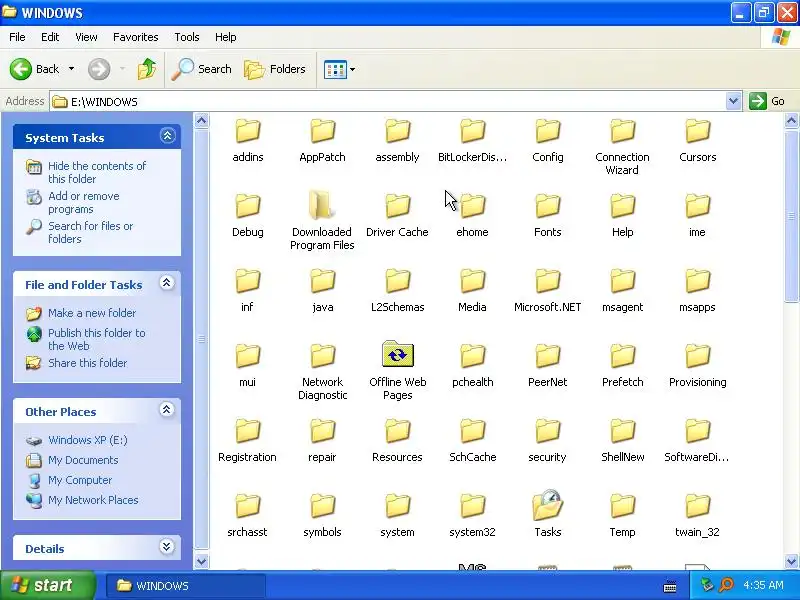This screenshot has width=800, height=600.
Task: Select the Offline Web Pages icon
Action: (x=397, y=354)
